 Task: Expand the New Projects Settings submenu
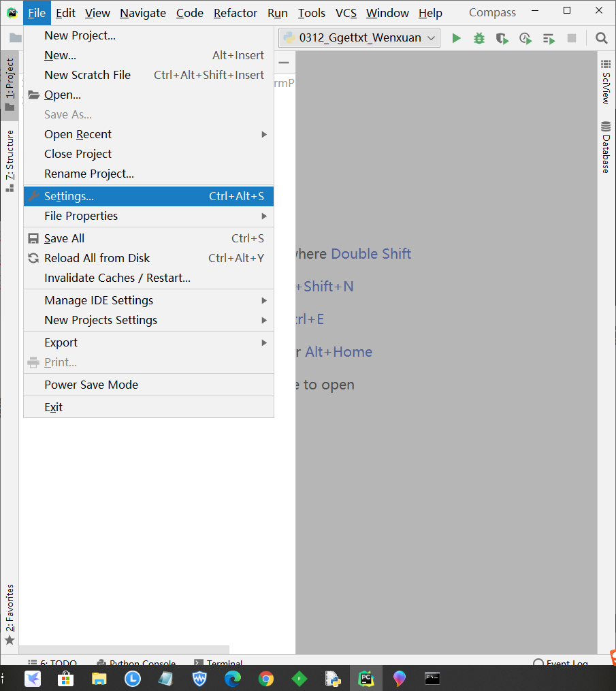148,321
